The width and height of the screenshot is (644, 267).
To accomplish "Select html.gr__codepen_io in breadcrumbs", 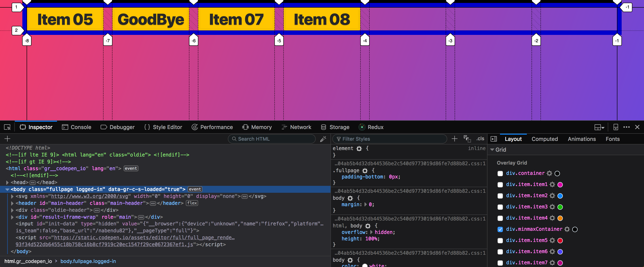I will point(28,261).
